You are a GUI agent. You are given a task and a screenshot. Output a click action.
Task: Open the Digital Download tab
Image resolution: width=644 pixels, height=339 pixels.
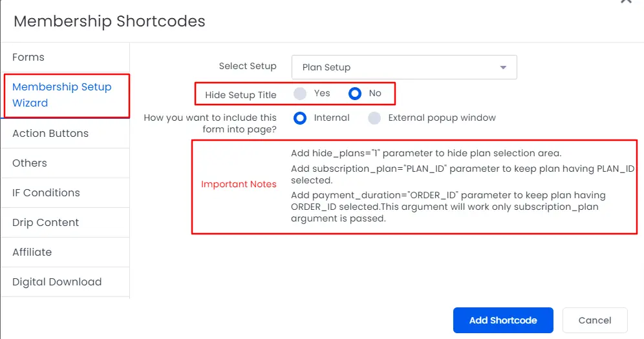point(57,282)
